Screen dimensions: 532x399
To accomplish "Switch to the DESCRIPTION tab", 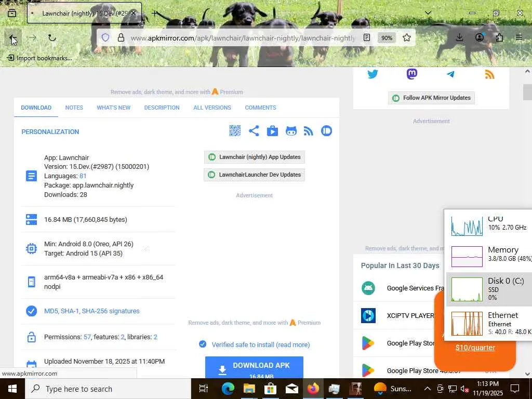I will pyautogui.click(x=162, y=108).
